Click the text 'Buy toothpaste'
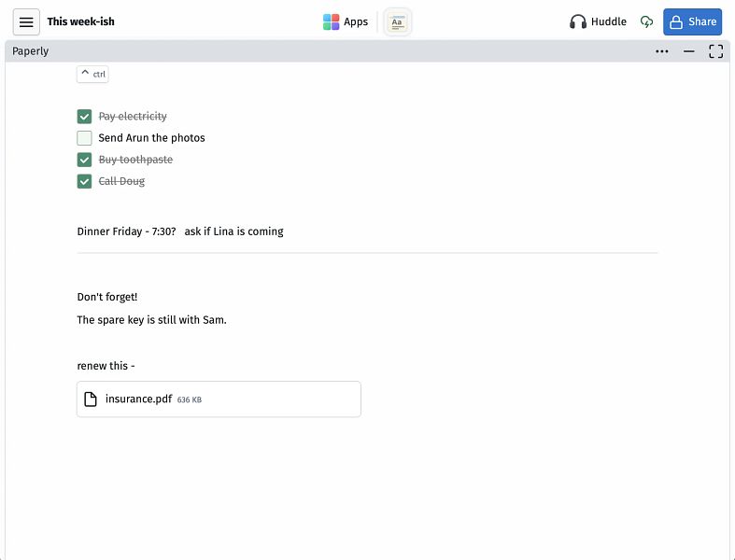This screenshot has height=560, width=735. pyautogui.click(x=135, y=160)
